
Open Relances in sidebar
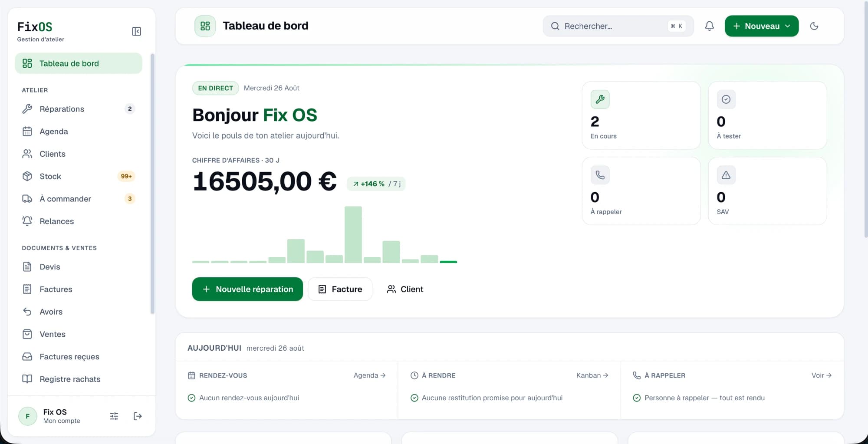click(79, 221)
